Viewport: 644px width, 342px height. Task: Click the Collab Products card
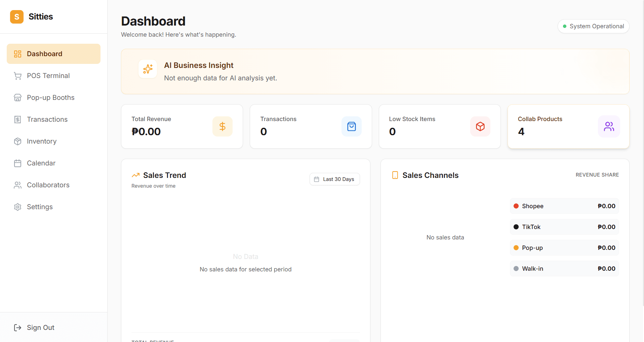568,126
